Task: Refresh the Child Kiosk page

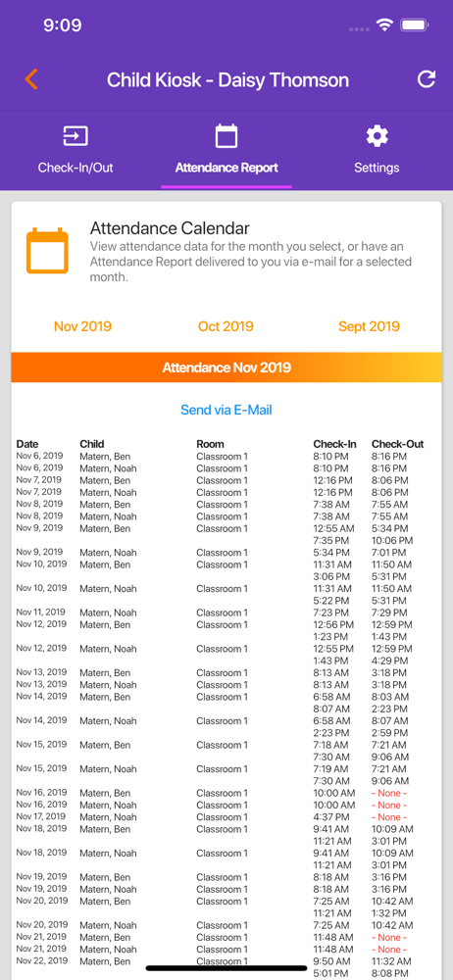Action: click(427, 79)
